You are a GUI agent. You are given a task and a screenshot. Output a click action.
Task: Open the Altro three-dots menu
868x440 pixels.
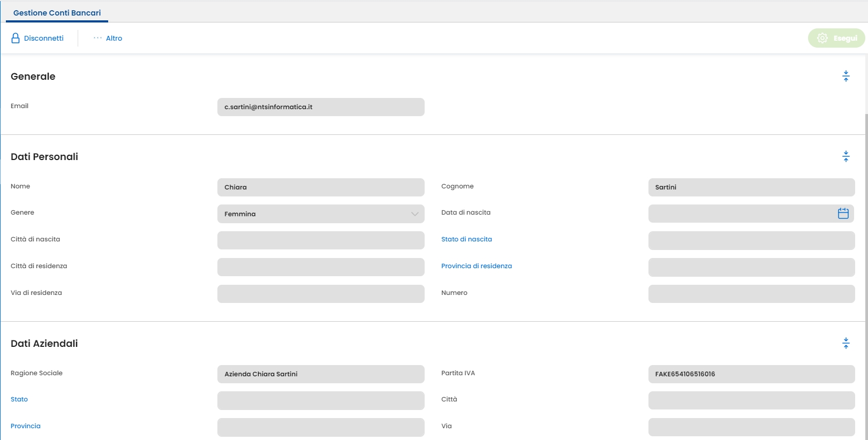coord(98,38)
